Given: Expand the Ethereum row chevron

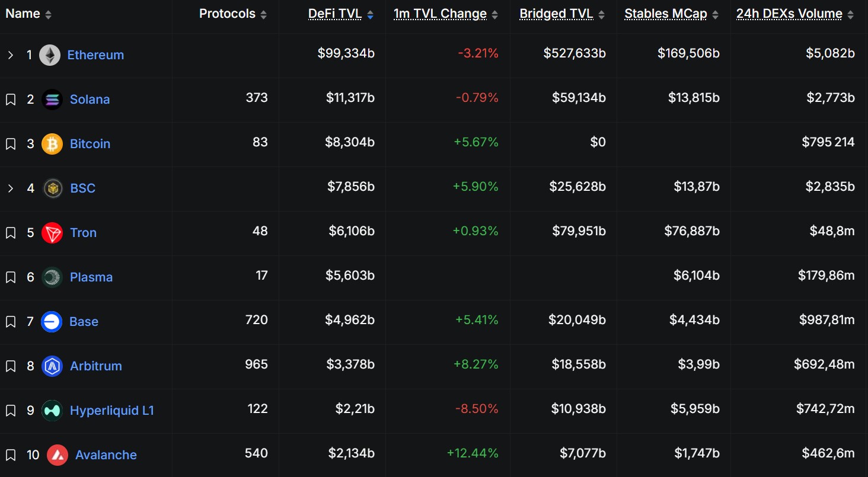Looking at the screenshot, I should 10,55.
